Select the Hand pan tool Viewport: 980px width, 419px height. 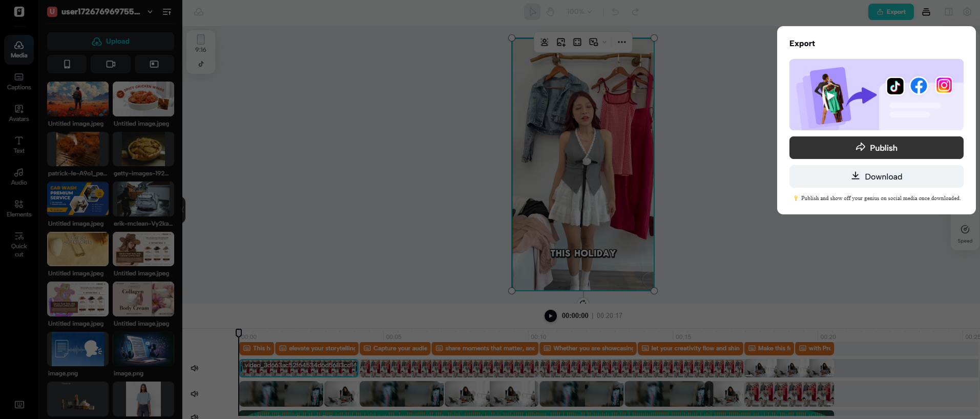point(550,12)
